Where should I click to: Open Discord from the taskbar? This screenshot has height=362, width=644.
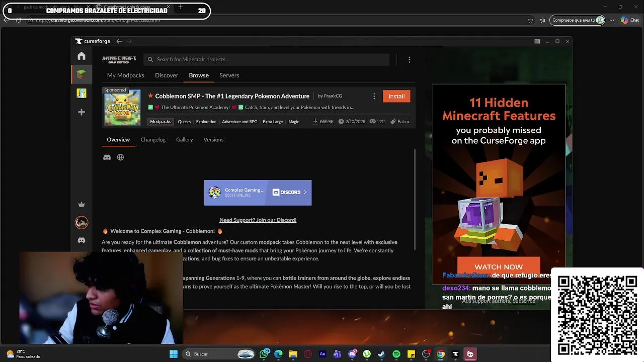(352, 354)
